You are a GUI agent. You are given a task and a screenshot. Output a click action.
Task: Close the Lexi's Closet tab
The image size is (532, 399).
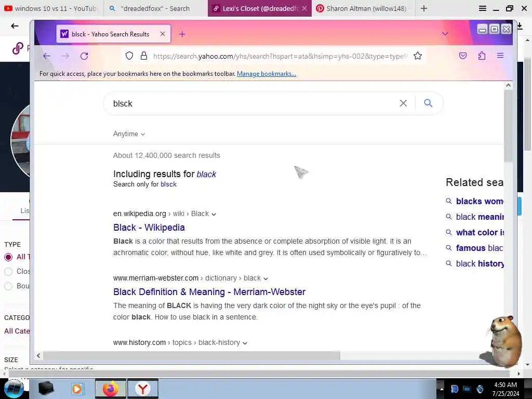pos(304,8)
